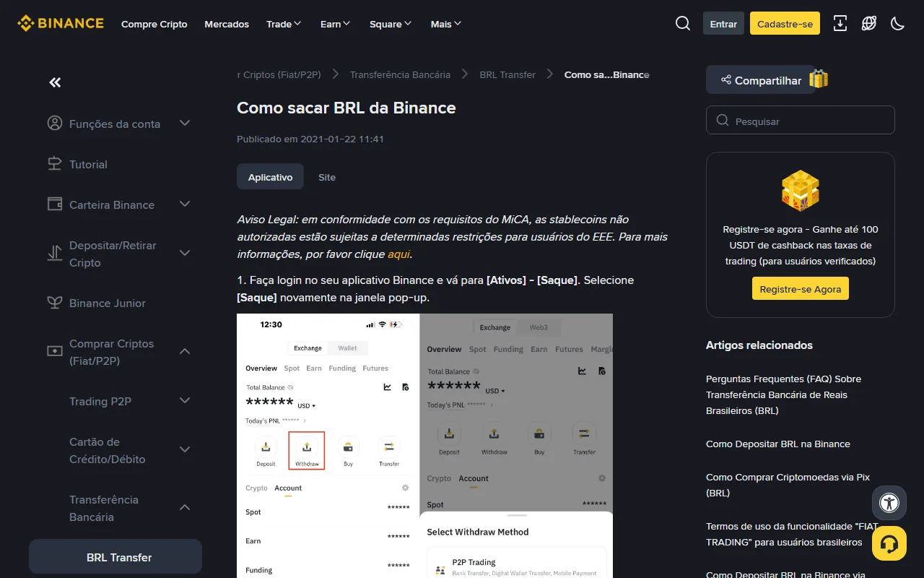This screenshot has width=924, height=578.
Task: Collapse the sidebar with double-arrow icon
Action: point(55,82)
